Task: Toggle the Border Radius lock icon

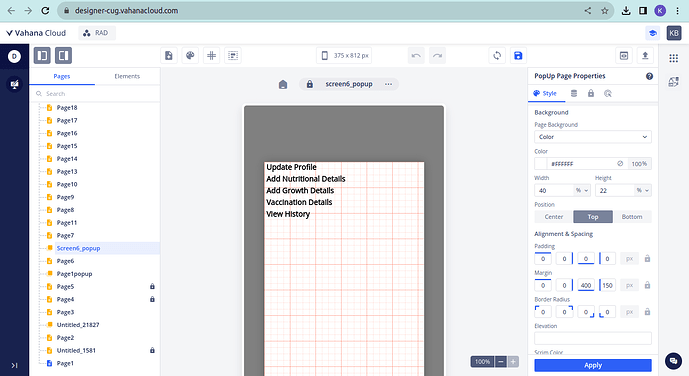Action: [x=647, y=312]
